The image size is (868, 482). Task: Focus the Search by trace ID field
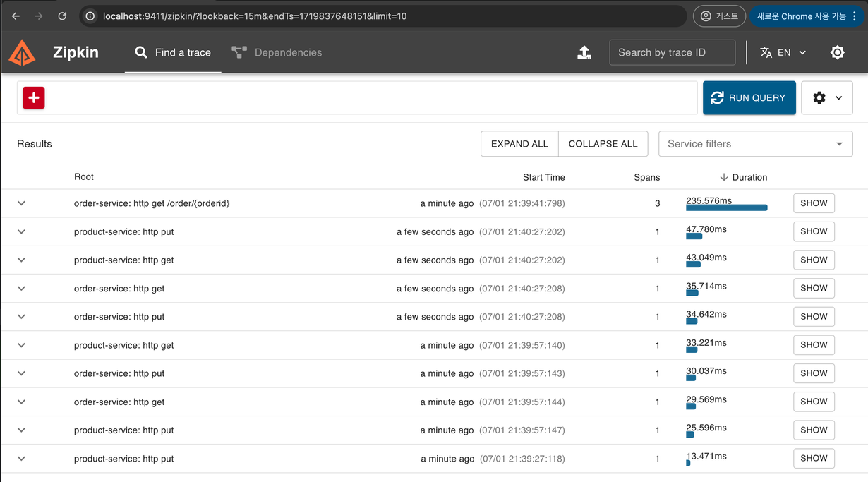pyautogui.click(x=672, y=52)
